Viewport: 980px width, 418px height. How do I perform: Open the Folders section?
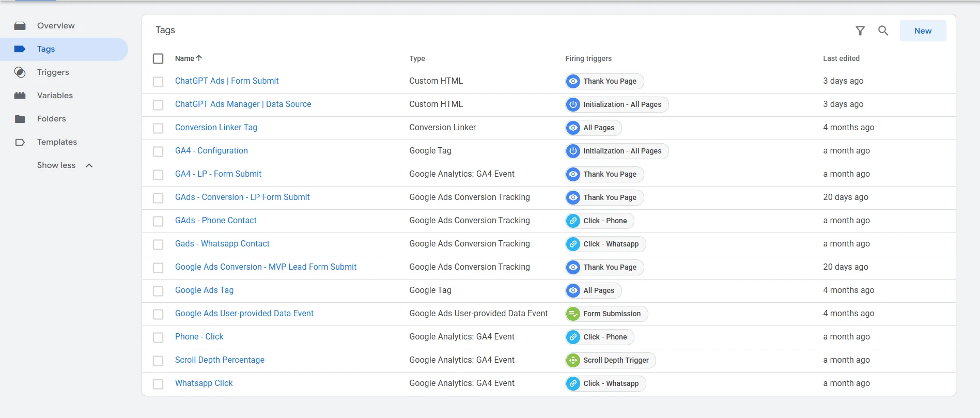[52, 119]
